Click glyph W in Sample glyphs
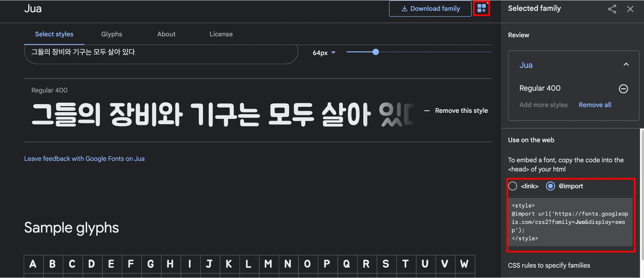 [x=465, y=264]
